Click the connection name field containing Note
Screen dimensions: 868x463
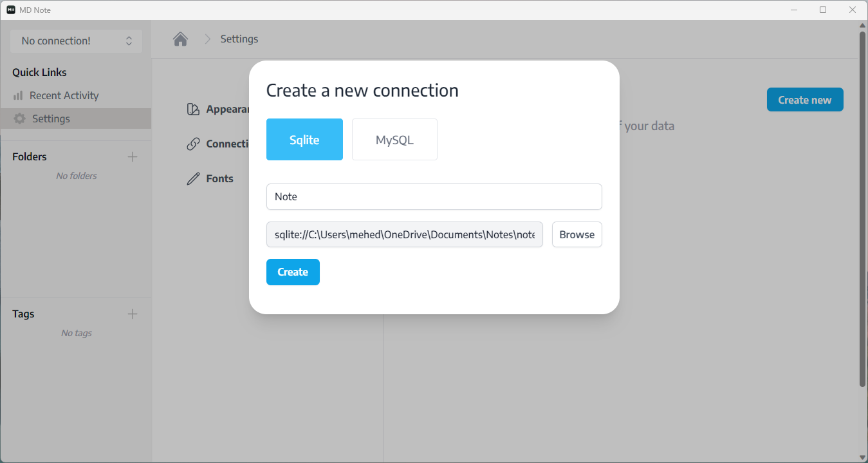point(434,196)
